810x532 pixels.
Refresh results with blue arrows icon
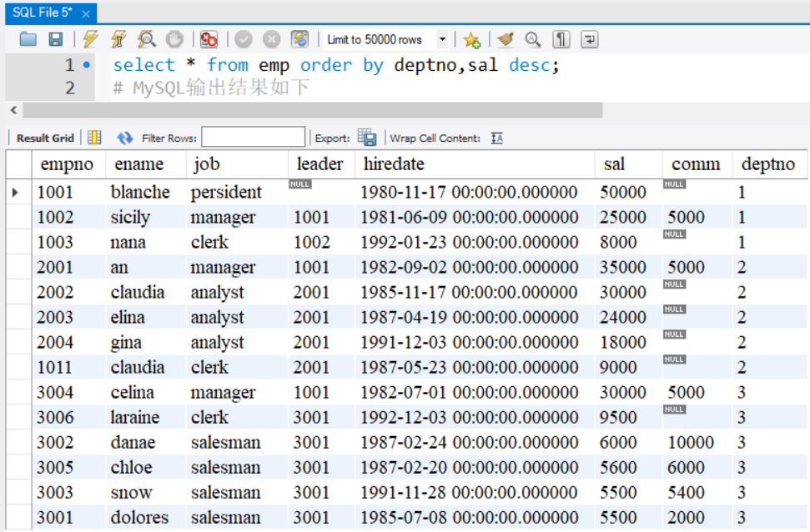click(124, 138)
